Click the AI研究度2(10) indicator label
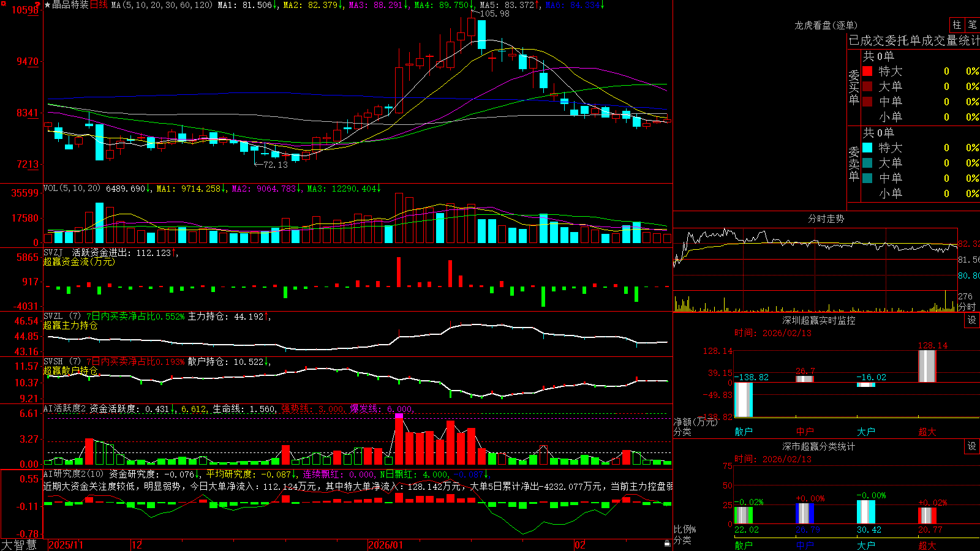 pyautogui.click(x=73, y=474)
